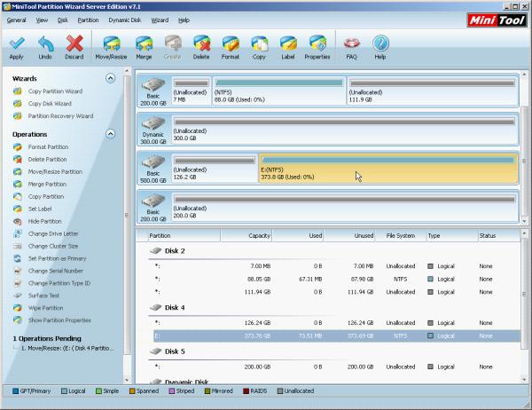Sort list by Capacity column
This screenshot has width=532, height=410.
pos(246,235)
